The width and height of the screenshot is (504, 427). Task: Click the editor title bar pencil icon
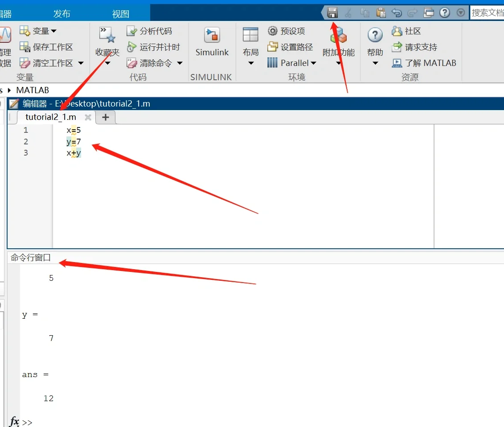click(14, 103)
